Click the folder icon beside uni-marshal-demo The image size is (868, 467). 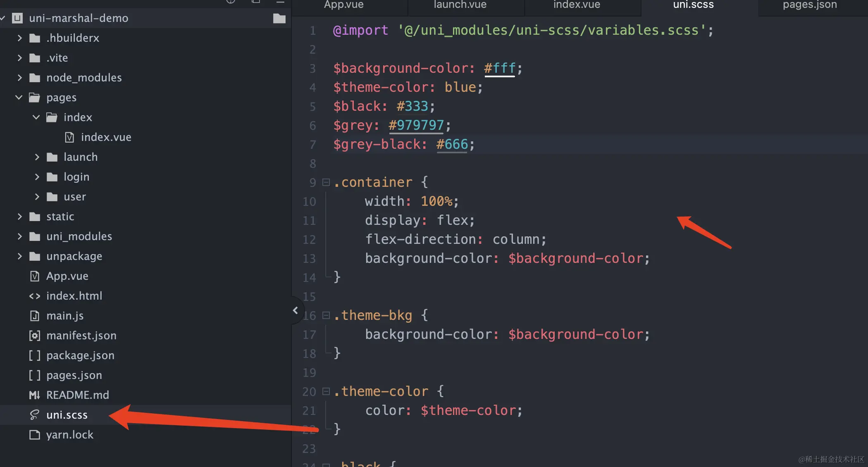tap(279, 18)
